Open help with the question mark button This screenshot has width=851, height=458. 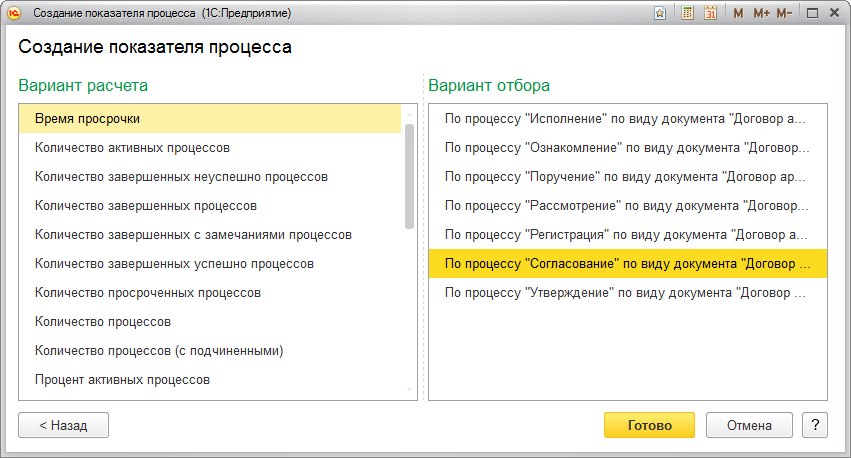[x=815, y=425]
